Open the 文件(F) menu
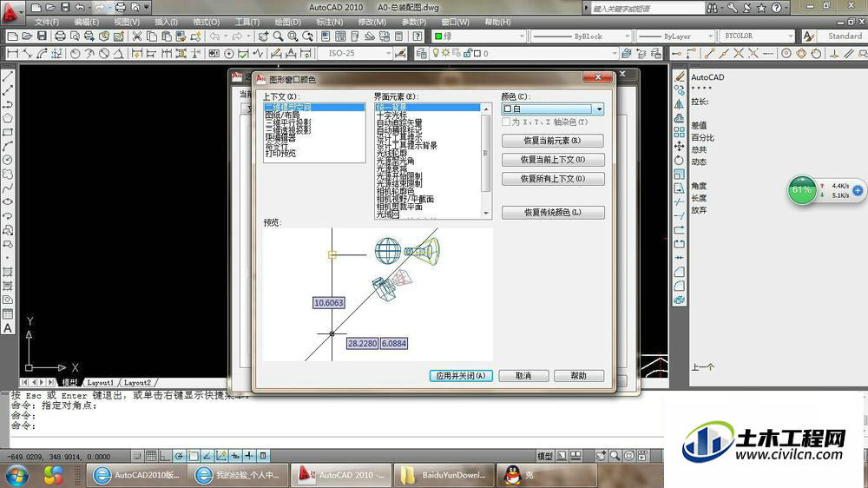 click(47, 23)
